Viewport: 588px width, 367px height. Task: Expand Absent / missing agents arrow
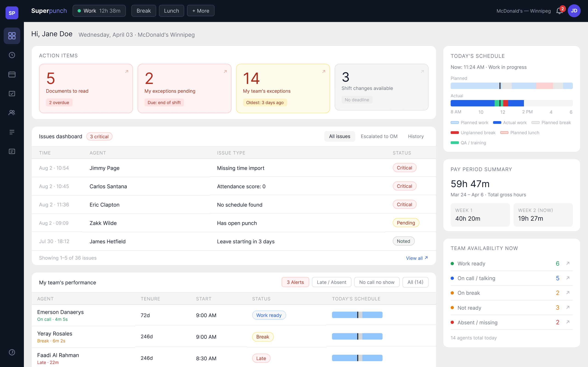568,322
